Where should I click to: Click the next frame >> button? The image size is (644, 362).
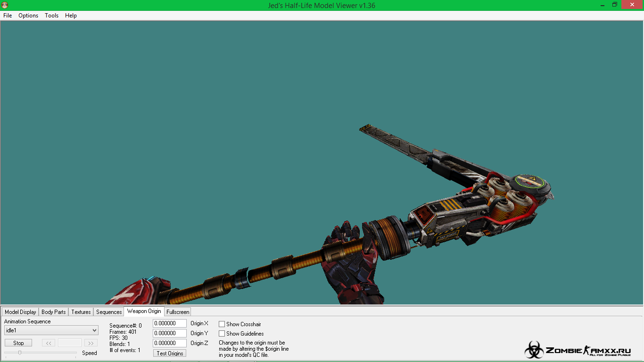pyautogui.click(x=91, y=343)
